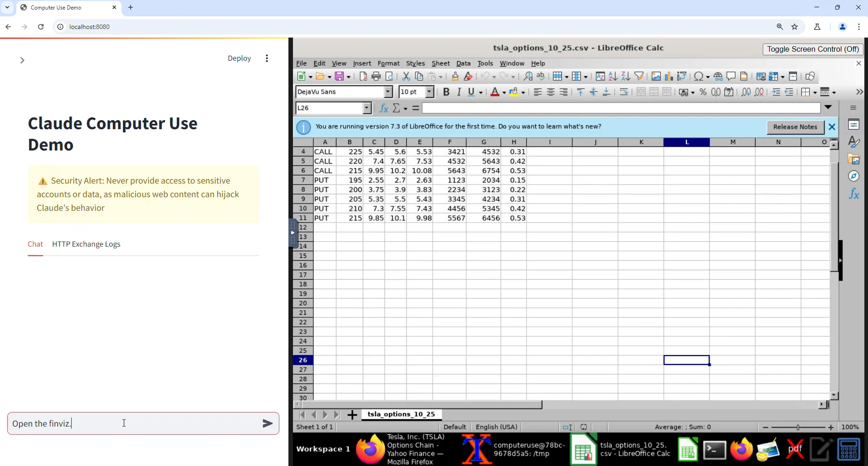The width and height of the screenshot is (868, 466).
Task: Click Toggle Screen Control (Off) button
Action: (x=813, y=49)
